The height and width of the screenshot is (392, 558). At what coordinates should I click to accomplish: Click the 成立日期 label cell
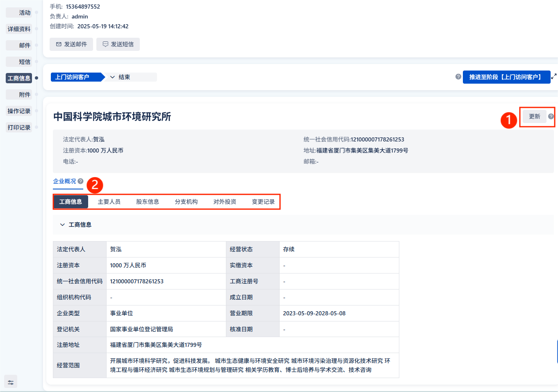[253, 297]
